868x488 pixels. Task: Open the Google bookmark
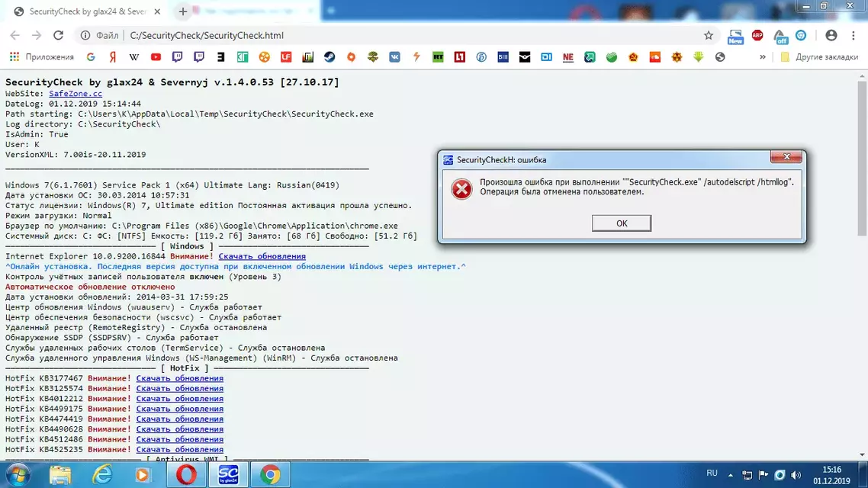point(91,57)
